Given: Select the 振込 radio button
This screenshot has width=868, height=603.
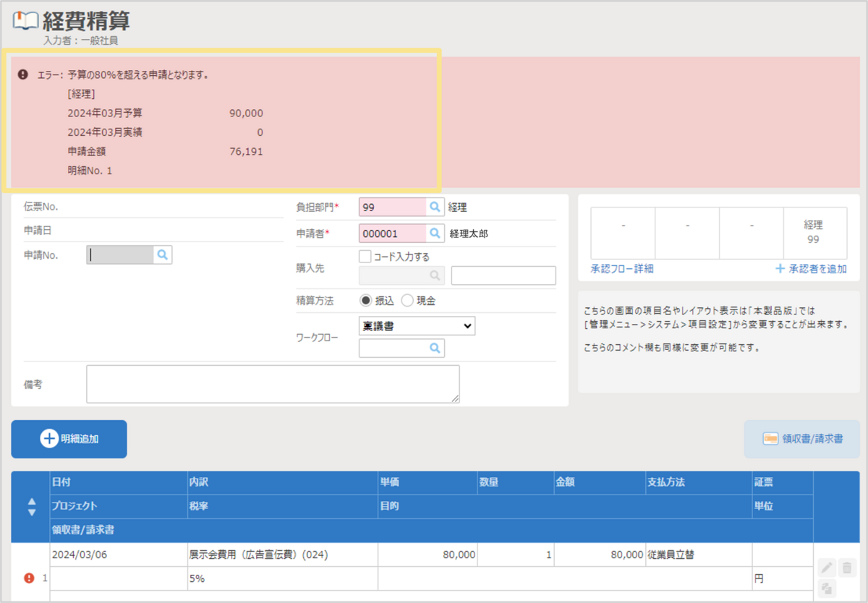Looking at the screenshot, I should click(366, 300).
